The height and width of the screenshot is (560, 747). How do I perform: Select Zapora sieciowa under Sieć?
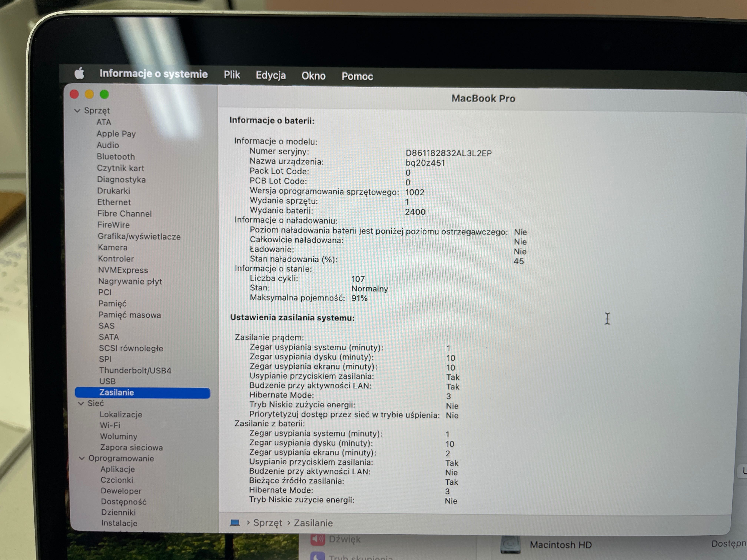[131, 448]
